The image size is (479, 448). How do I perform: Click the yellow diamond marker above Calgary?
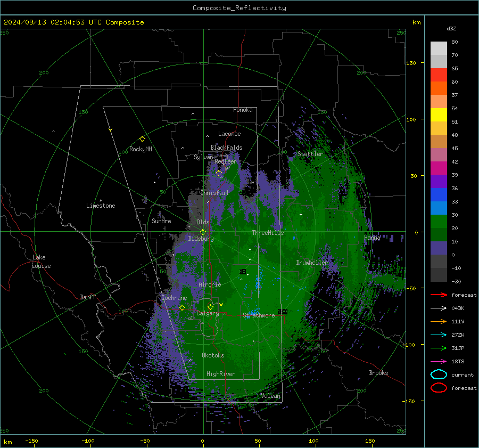click(210, 307)
